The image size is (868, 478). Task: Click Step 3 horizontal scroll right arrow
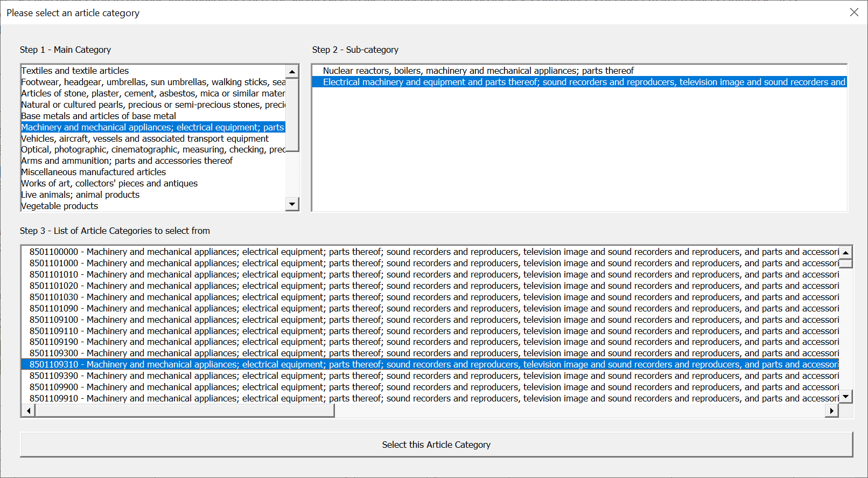tap(832, 411)
